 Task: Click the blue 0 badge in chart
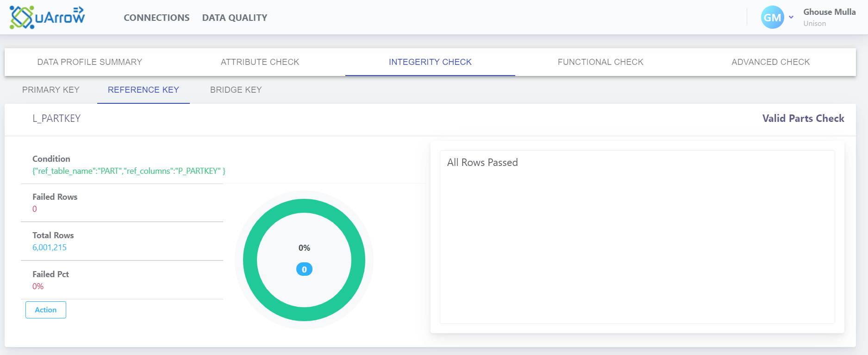pyautogui.click(x=304, y=269)
